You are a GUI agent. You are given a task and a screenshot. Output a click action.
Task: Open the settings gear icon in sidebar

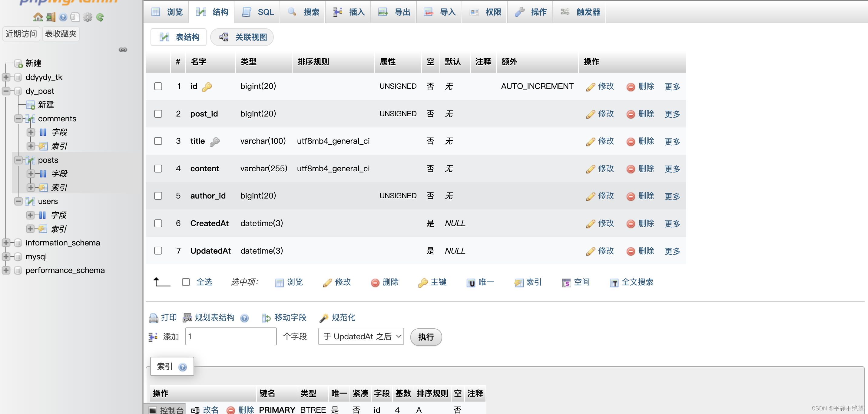tap(87, 17)
